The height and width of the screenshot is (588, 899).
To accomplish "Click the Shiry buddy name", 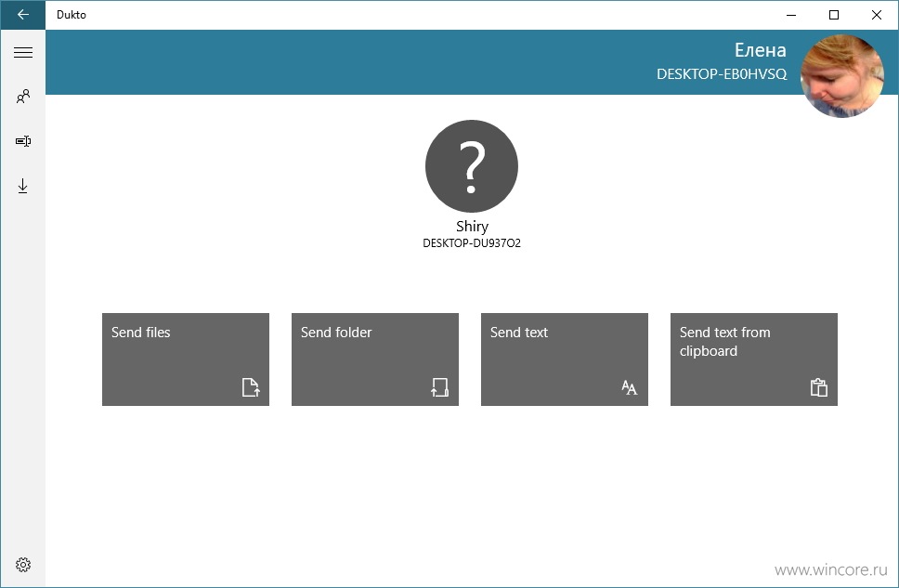I will point(473,227).
